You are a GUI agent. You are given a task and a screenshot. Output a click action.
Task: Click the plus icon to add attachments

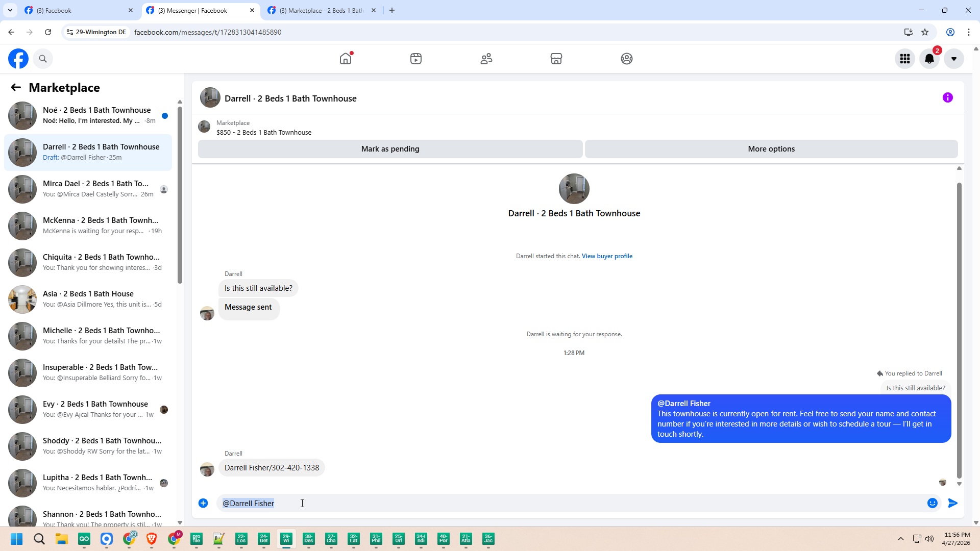click(203, 503)
